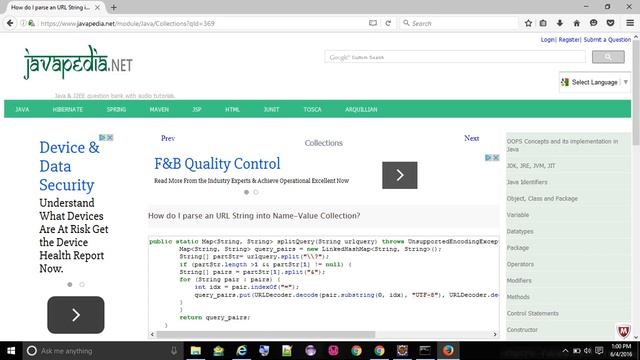
Task: Bookmark this page with the star icon
Action: point(528,23)
